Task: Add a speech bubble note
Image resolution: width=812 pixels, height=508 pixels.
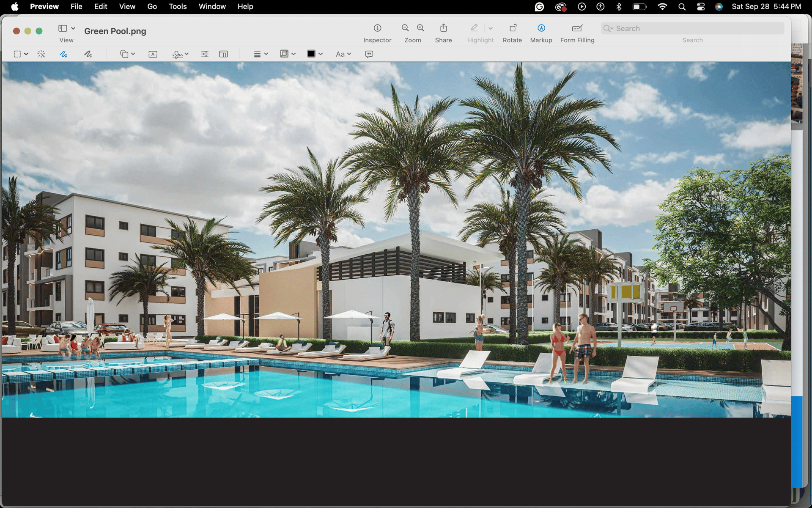Action: [x=369, y=54]
